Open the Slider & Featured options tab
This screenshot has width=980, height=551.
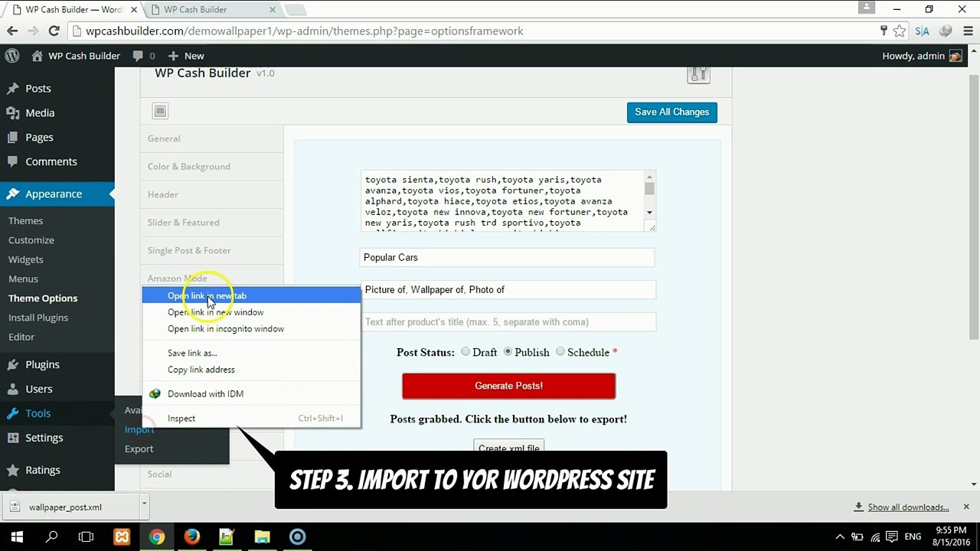coord(212,223)
